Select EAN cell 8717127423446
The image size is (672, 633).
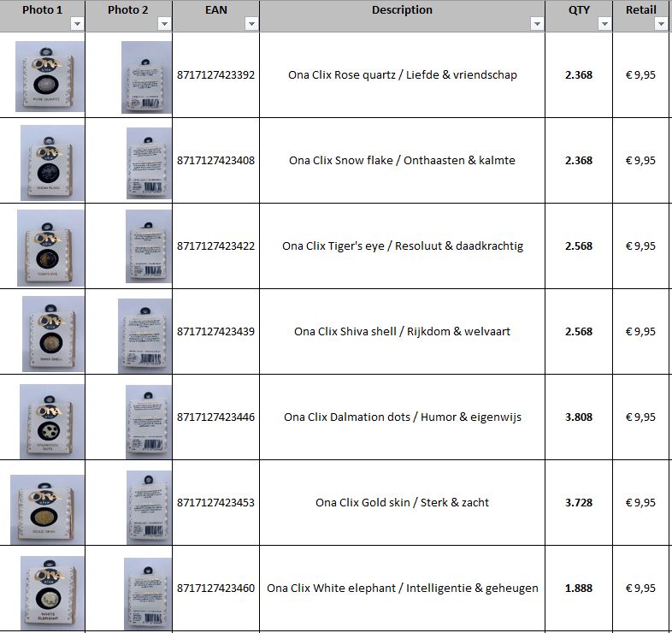[x=216, y=417]
